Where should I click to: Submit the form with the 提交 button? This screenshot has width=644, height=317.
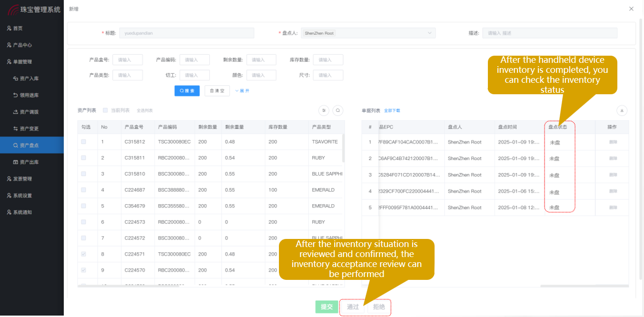(327, 307)
